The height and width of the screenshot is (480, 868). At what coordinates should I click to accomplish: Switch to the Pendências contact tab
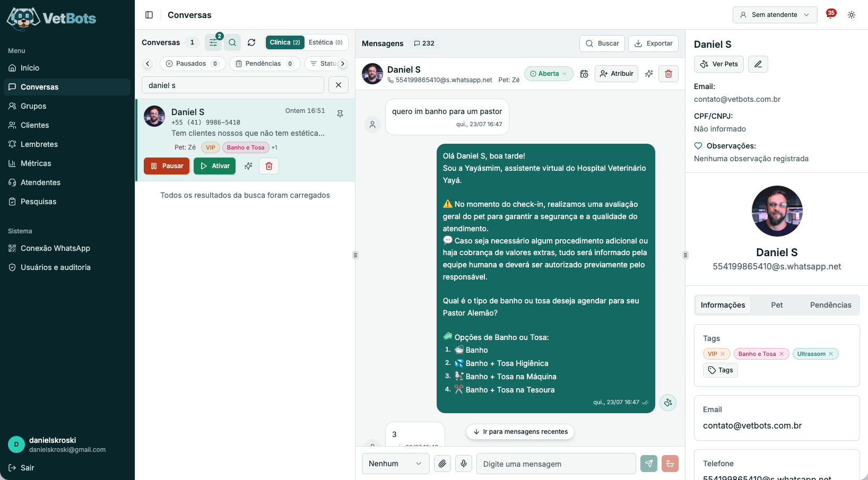(830, 305)
